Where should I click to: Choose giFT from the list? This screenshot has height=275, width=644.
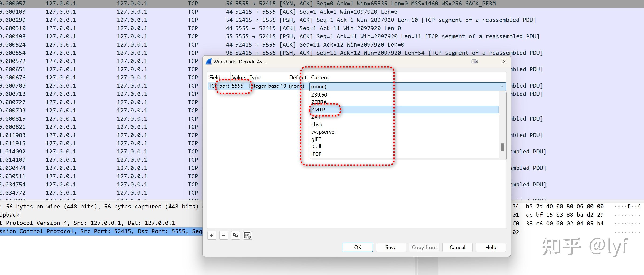tap(316, 139)
